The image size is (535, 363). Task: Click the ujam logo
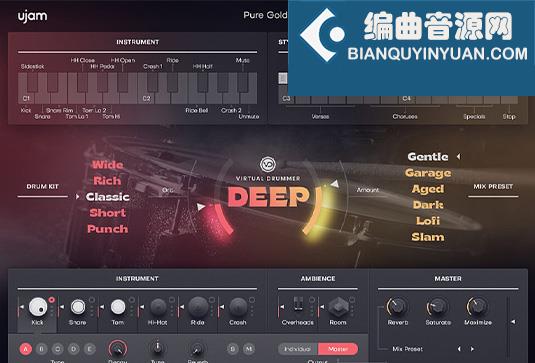[x=32, y=17]
